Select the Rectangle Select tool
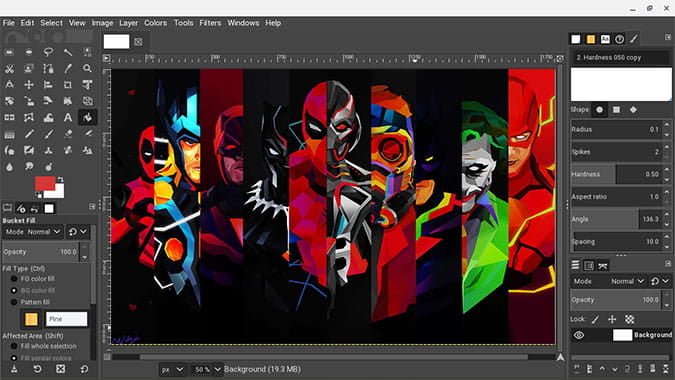Screen dimensions: 675x380 tap(9, 52)
